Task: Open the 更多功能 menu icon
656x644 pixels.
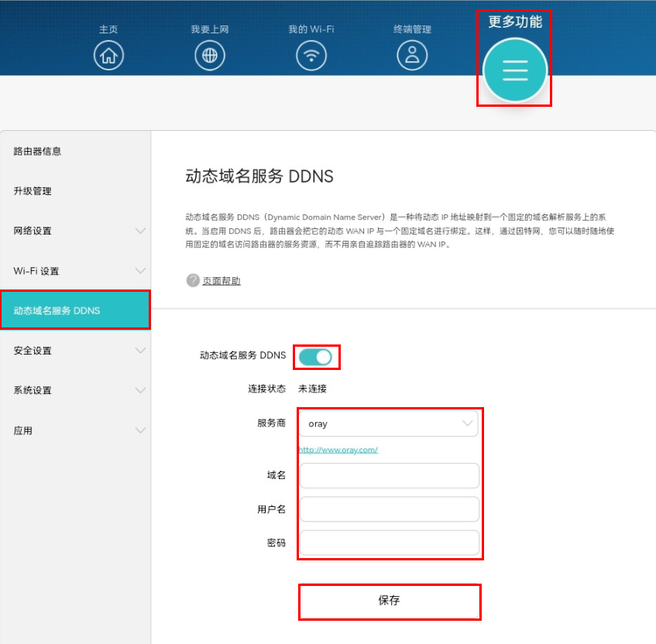Action: pos(515,70)
